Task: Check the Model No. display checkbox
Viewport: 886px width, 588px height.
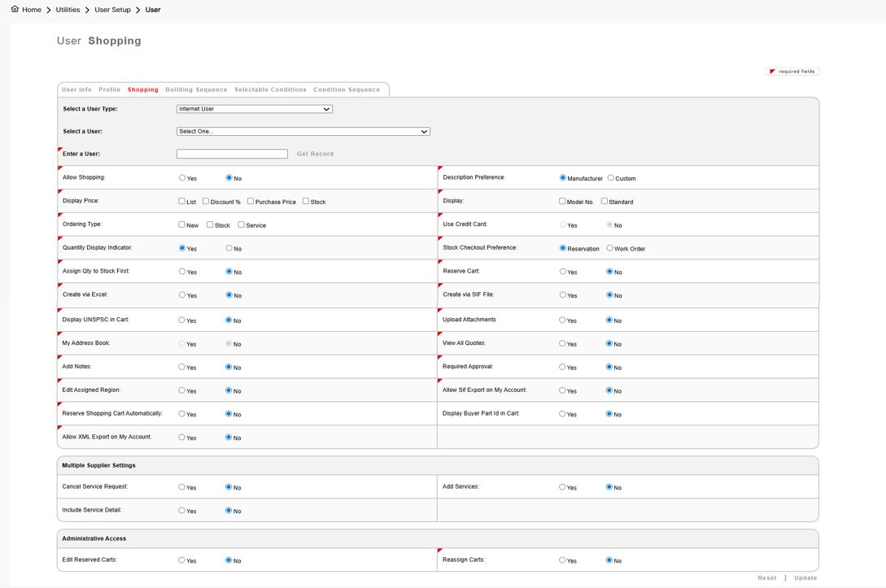Action: [x=562, y=201]
